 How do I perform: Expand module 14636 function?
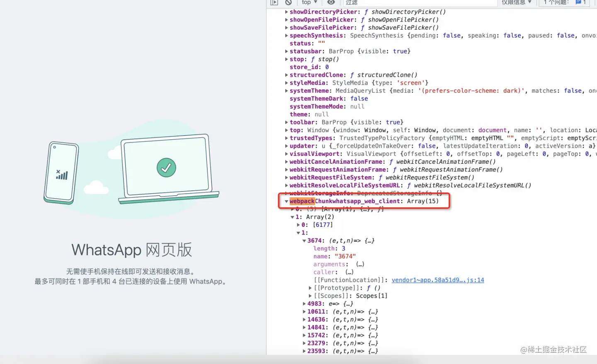click(304, 320)
